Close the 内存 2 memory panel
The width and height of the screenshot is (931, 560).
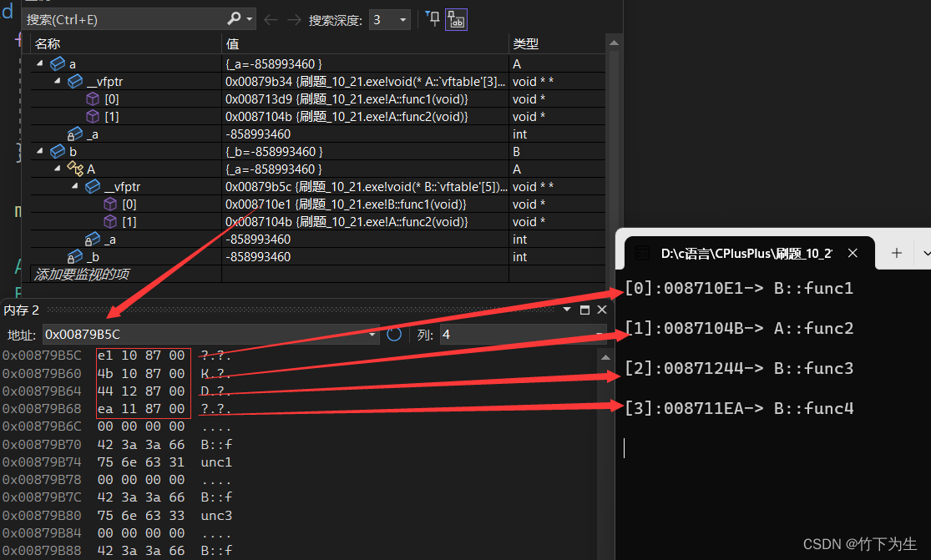pos(602,310)
